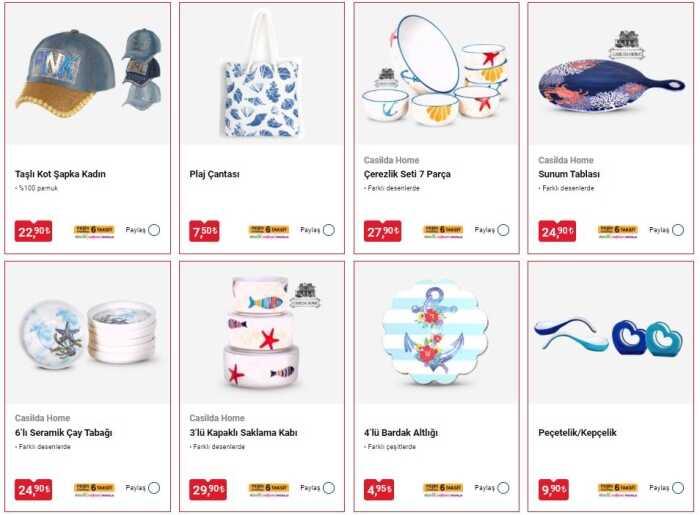Click the 4,95 price tag for coasters
700x515 pixels.
click(379, 490)
